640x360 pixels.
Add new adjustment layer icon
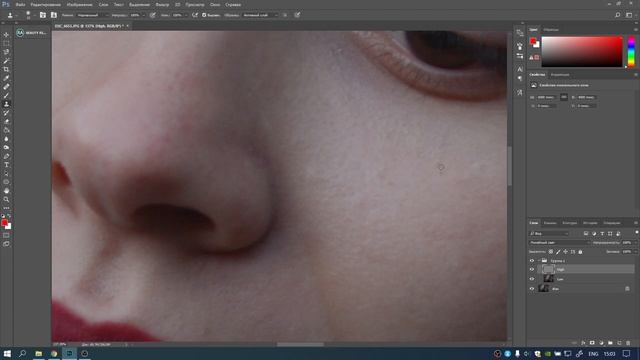click(x=601, y=343)
